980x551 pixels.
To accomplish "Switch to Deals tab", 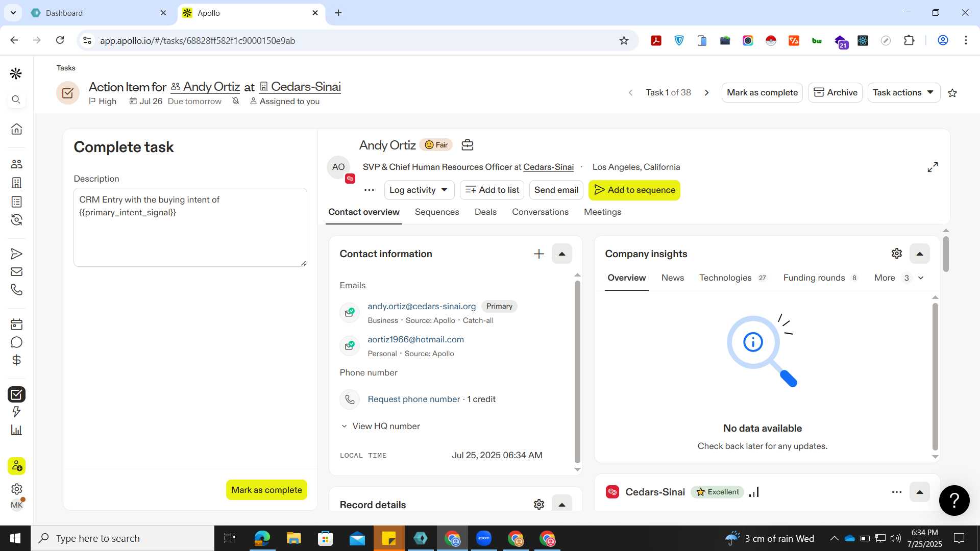I will [x=485, y=212].
